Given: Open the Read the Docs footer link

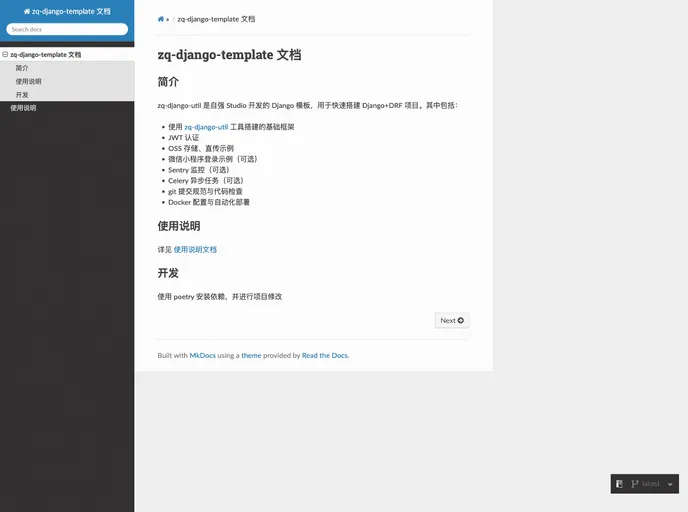Looking at the screenshot, I should pos(324,355).
